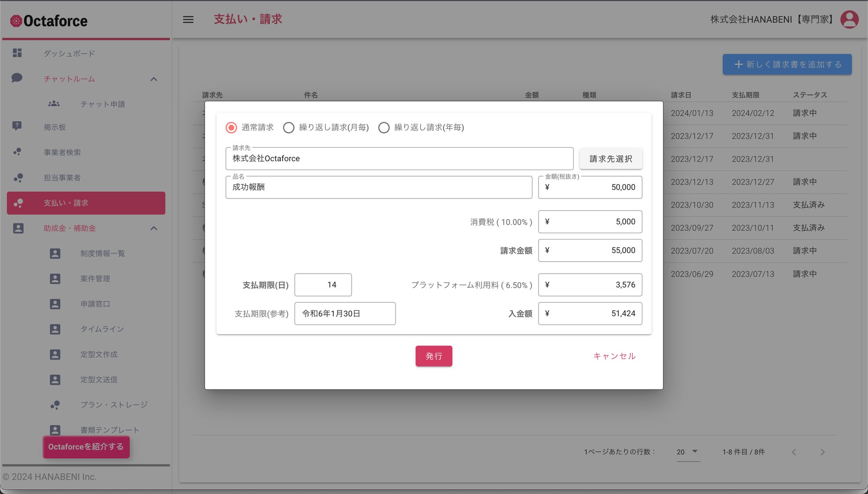Go to next page arrow
868x494 pixels.
pyautogui.click(x=822, y=452)
